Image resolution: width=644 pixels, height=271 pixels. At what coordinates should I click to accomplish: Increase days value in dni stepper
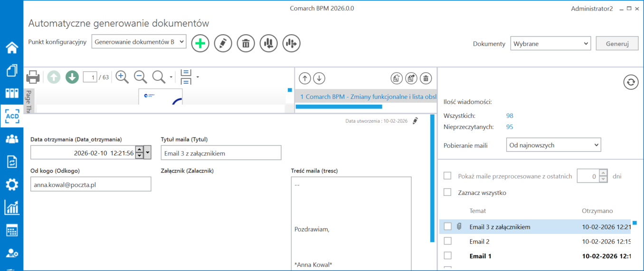(603, 173)
